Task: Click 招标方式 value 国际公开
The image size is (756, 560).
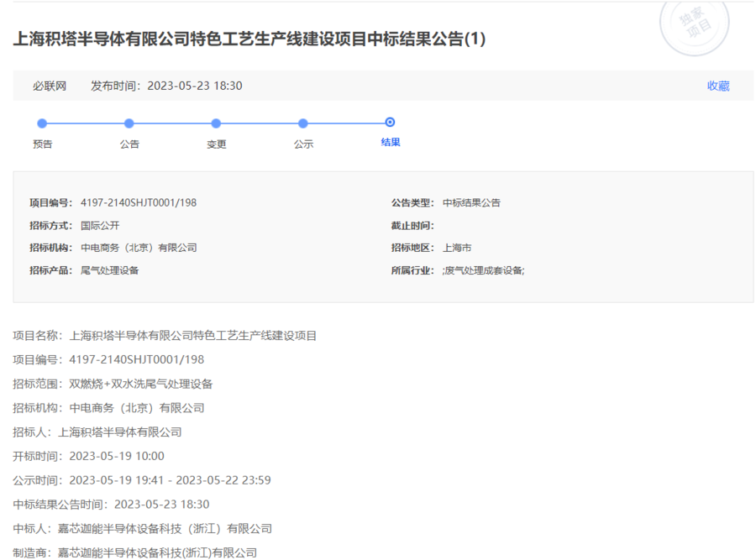Action: click(x=100, y=226)
